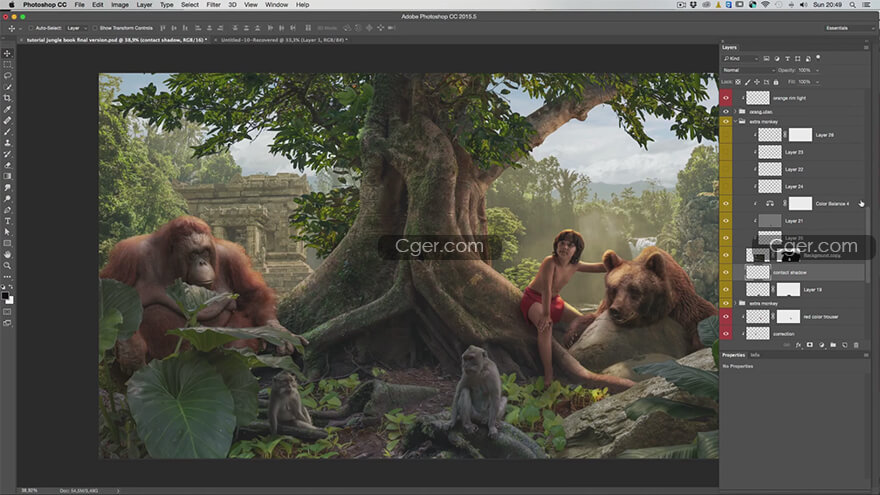Filter layers by type (T) icon

click(787, 58)
